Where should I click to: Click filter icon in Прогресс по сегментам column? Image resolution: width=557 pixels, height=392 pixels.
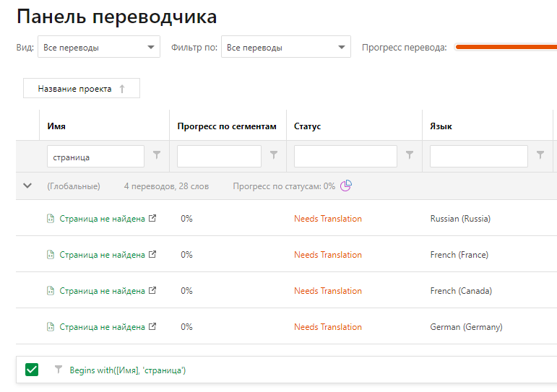pyautogui.click(x=274, y=155)
